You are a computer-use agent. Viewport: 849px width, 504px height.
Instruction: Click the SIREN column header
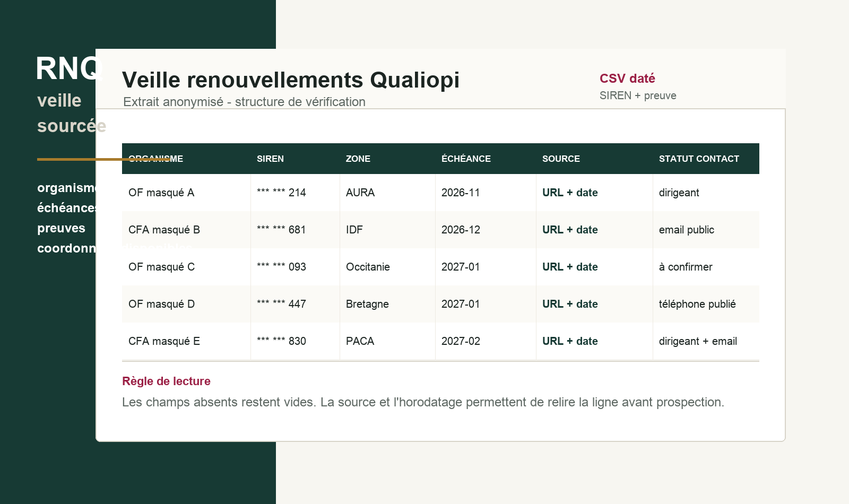point(270,159)
